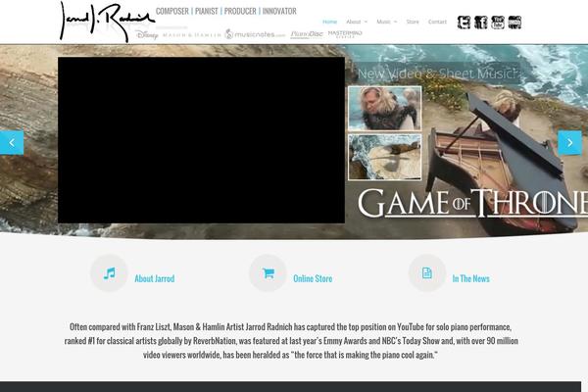Go to previous slide with left arrow
The image size is (588, 392).
click(12, 142)
